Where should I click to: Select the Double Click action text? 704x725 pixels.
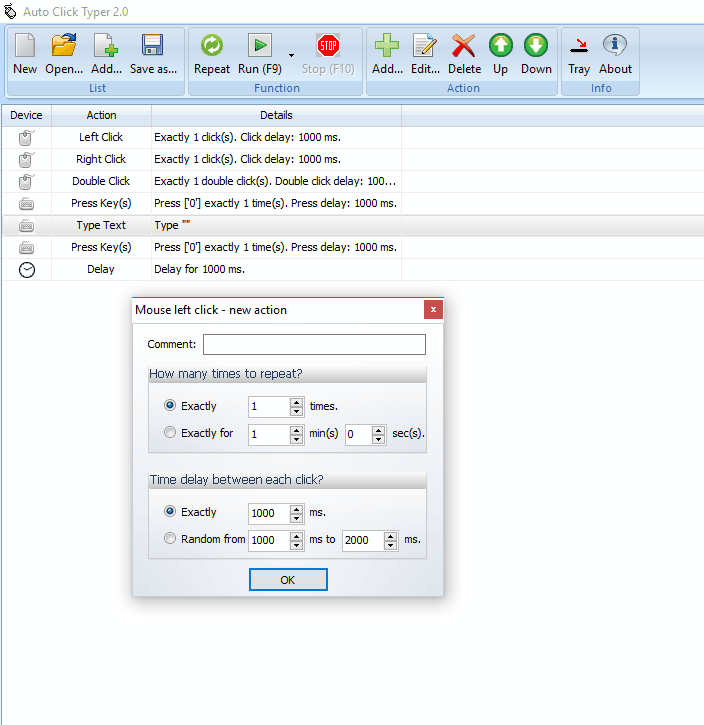(x=101, y=181)
